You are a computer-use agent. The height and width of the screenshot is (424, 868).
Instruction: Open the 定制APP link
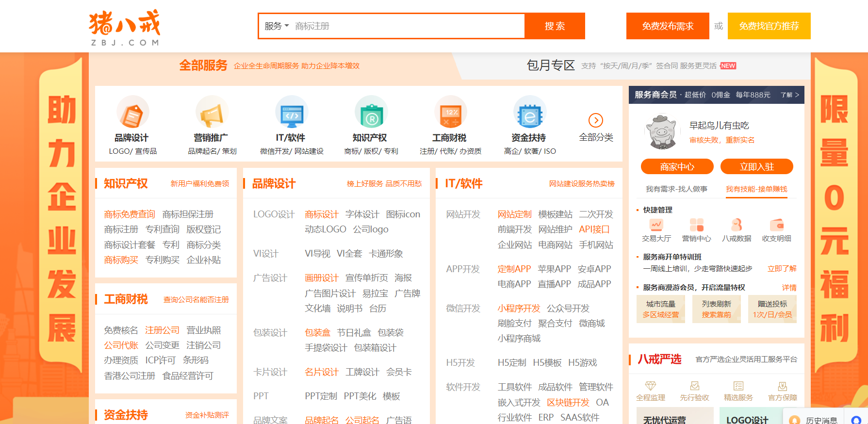pyautogui.click(x=514, y=269)
